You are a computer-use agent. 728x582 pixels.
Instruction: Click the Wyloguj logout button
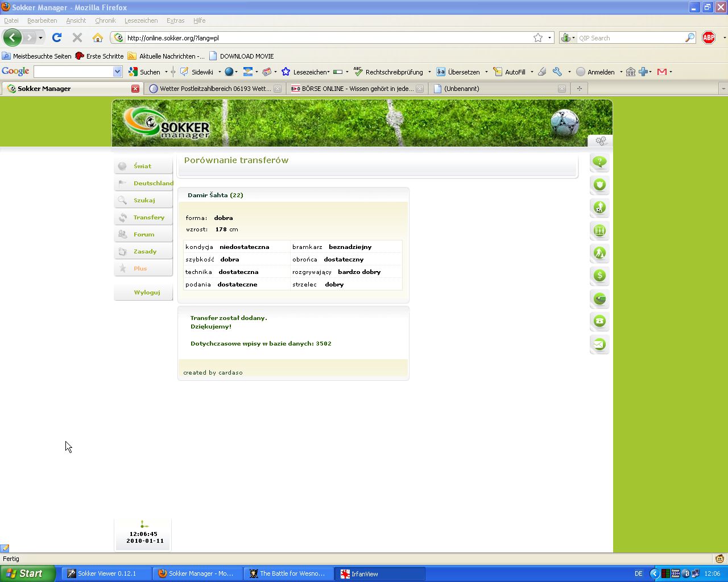(x=147, y=292)
